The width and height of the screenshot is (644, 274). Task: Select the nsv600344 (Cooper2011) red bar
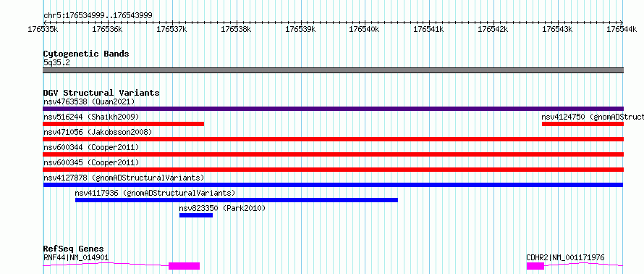point(333,154)
